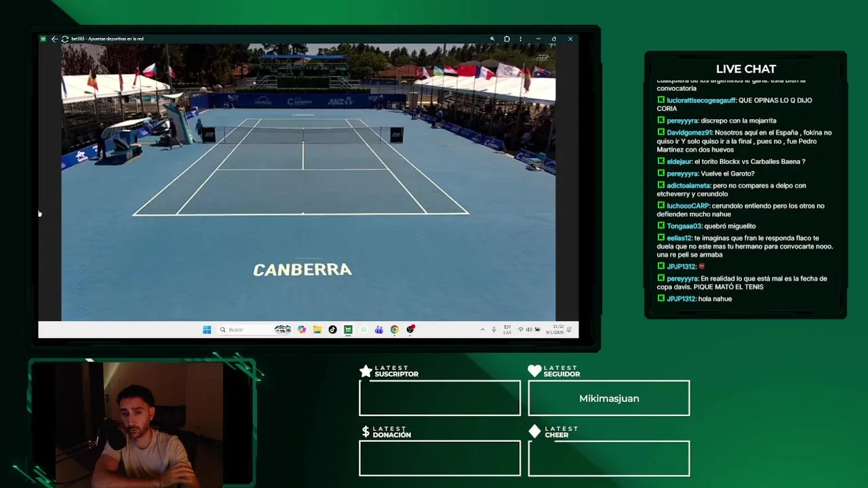Click eldejaur username in chat
The image size is (868, 488).
[x=679, y=162]
